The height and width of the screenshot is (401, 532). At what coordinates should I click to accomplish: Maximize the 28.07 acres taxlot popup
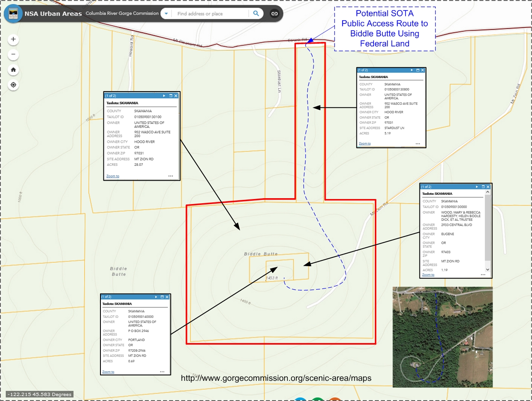(171, 96)
